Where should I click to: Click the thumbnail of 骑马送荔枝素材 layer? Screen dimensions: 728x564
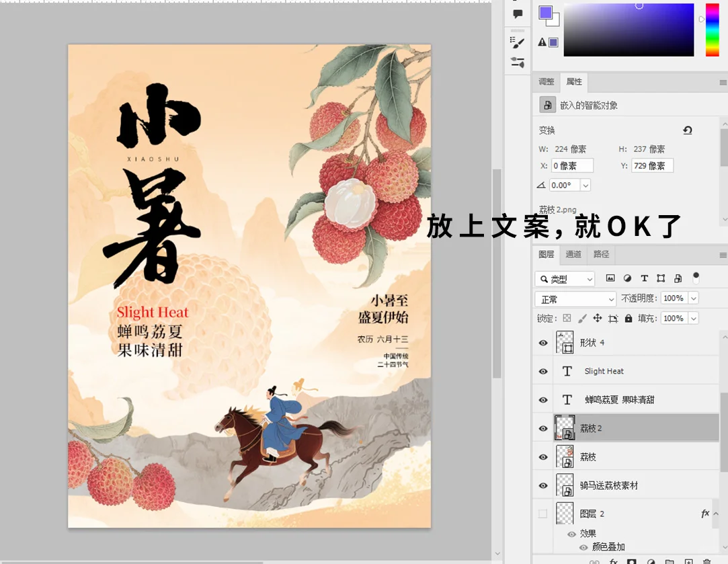565,485
